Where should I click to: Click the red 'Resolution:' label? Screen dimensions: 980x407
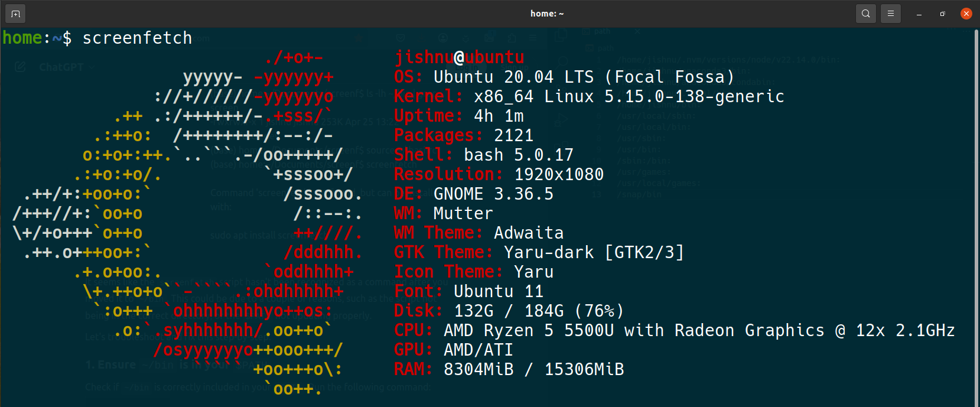pyautogui.click(x=449, y=174)
